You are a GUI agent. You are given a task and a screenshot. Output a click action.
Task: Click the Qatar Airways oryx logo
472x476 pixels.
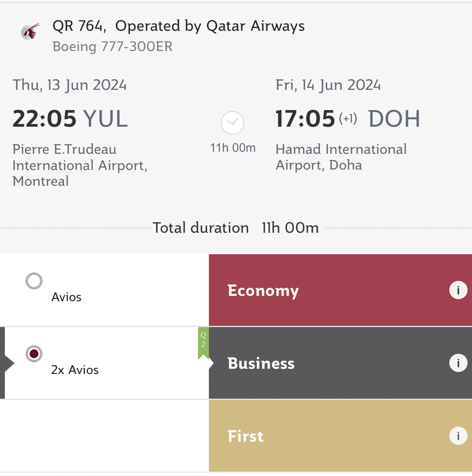(x=30, y=32)
